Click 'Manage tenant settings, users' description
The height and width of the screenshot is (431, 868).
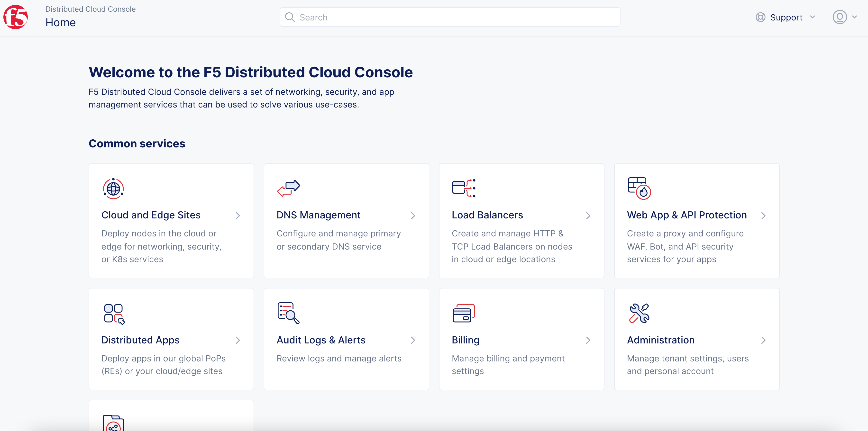pos(688,365)
